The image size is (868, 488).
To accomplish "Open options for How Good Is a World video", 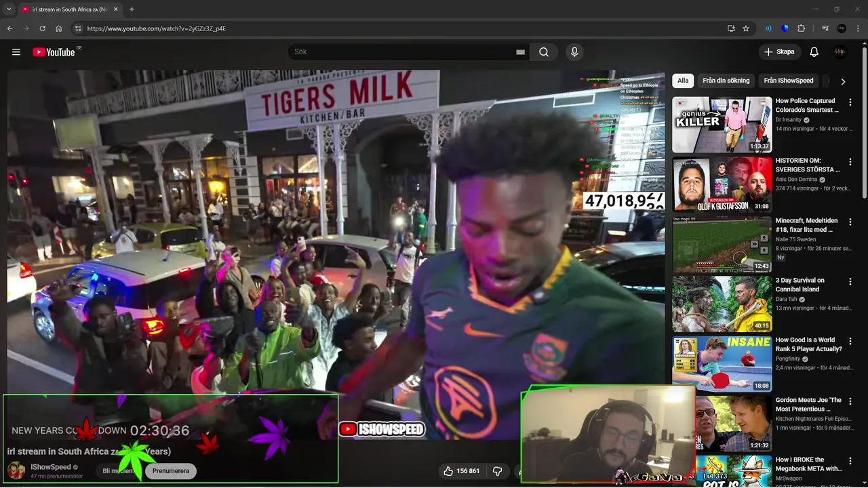I will [850, 341].
